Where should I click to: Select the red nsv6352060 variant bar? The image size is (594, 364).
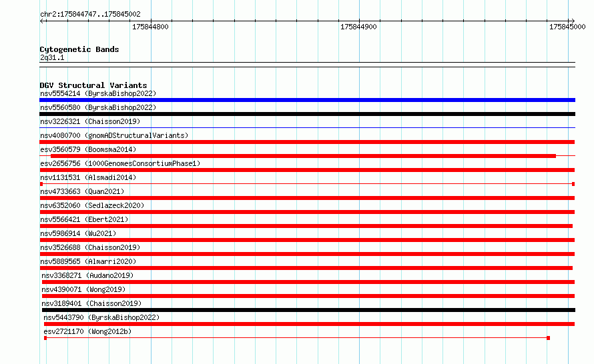307,212
